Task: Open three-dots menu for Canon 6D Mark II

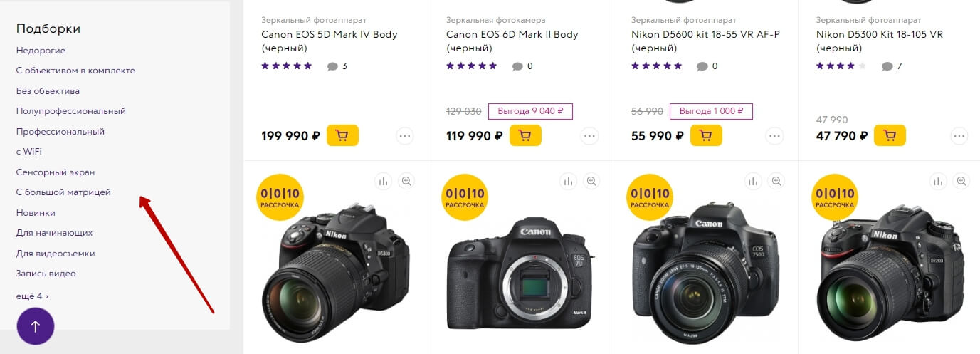Action: coord(589,136)
